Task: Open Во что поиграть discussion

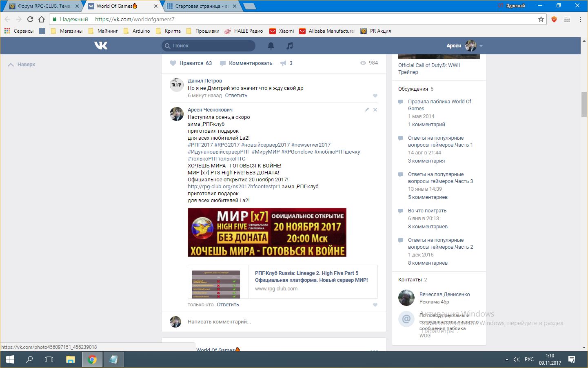Action: pos(427,211)
